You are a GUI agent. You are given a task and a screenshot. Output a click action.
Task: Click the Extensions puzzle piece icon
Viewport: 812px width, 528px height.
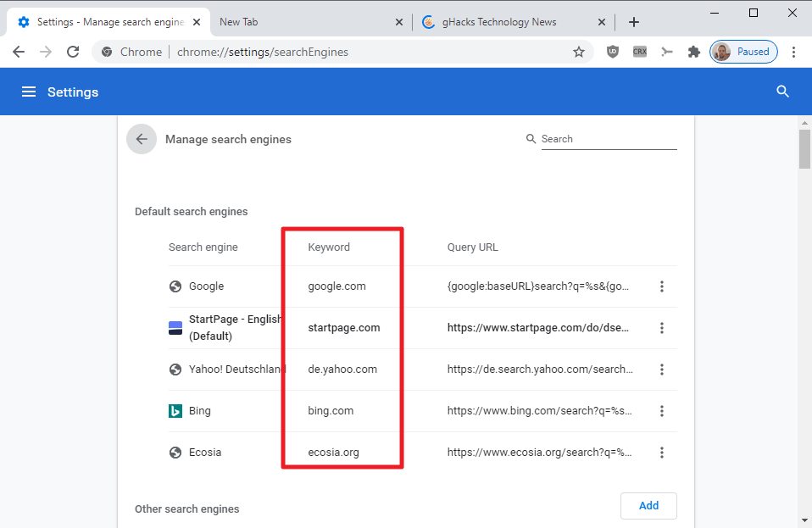[x=694, y=52]
